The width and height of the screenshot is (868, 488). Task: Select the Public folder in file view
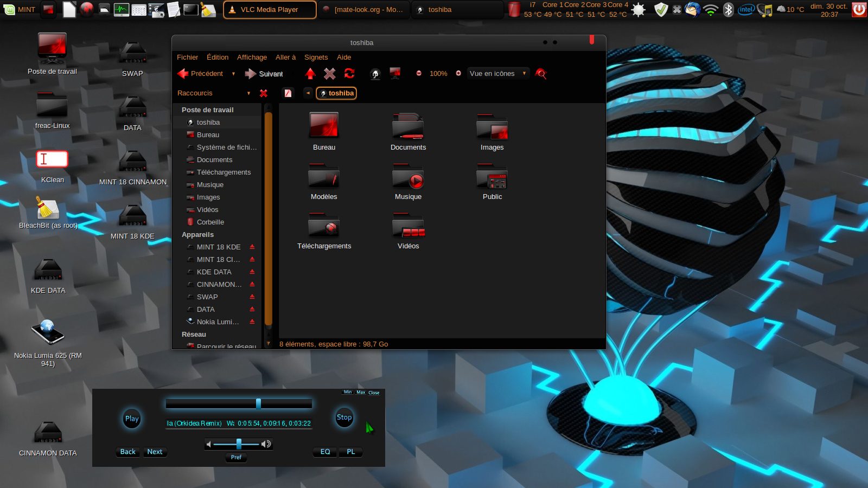pyautogui.click(x=492, y=181)
